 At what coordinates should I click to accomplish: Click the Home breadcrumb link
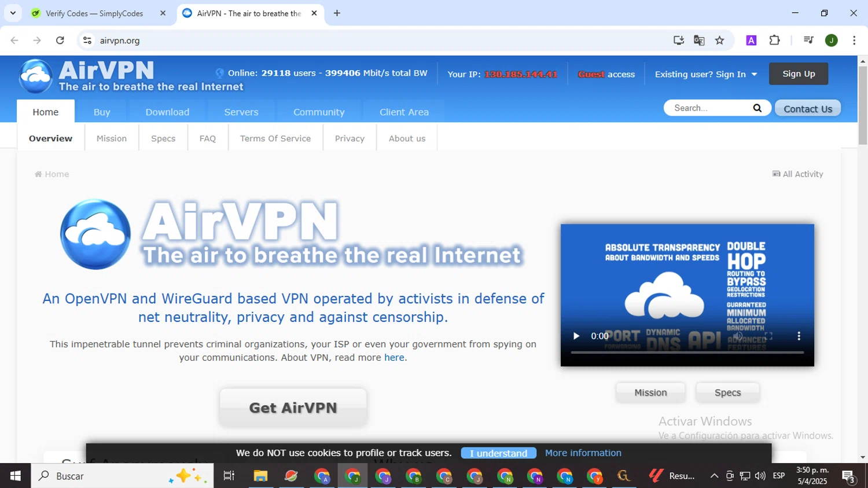(x=52, y=174)
